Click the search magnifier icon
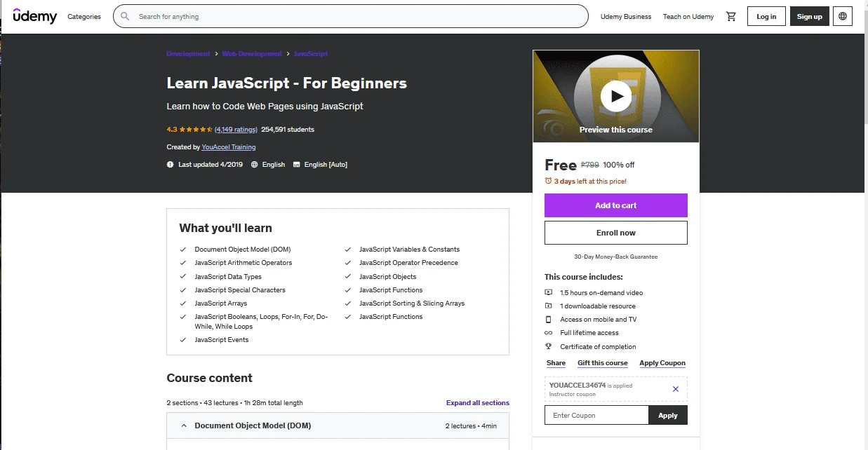Viewport: 868px width, 450px height. 125,16
